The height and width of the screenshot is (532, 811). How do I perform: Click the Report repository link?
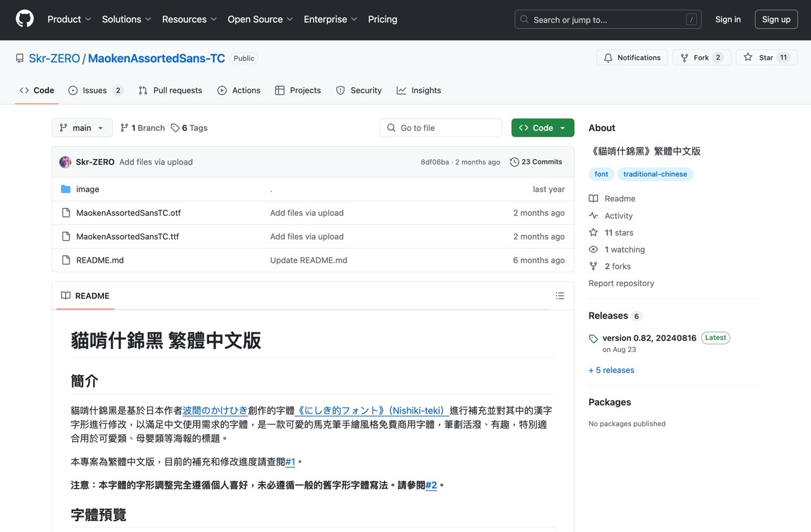pos(622,283)
